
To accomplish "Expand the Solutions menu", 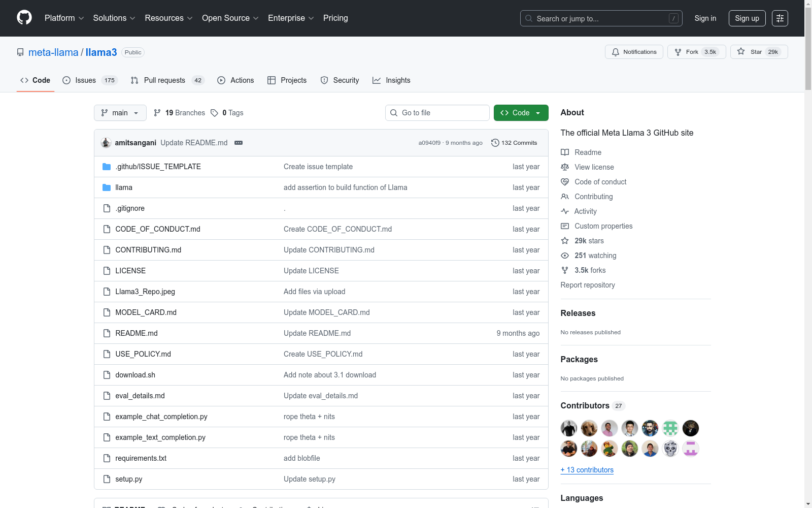I will (114, 18).
